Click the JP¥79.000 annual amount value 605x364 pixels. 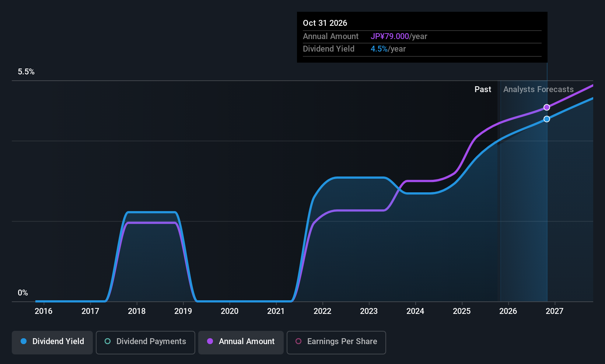tap(390, 36)
